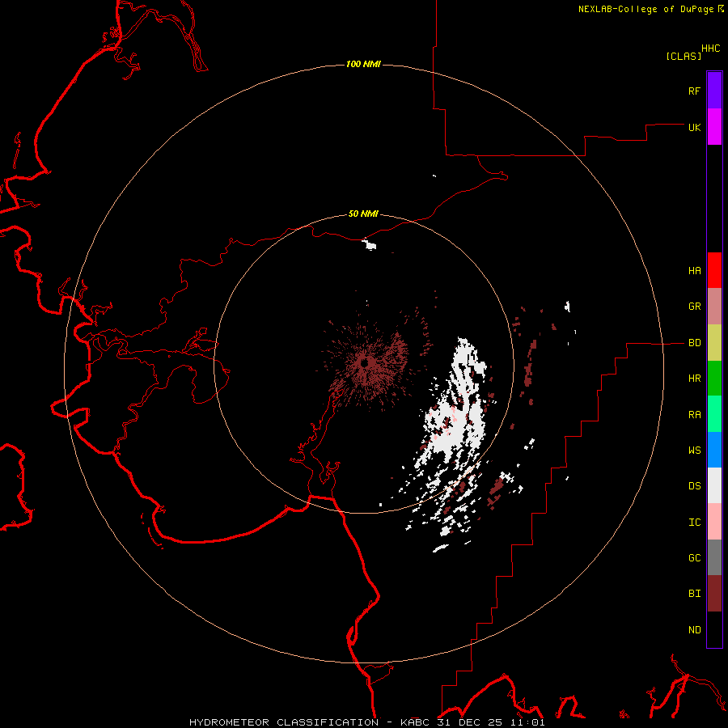Click the IC legend label
The width and height of the screenshot is (728, 728).
pos(694,523)
